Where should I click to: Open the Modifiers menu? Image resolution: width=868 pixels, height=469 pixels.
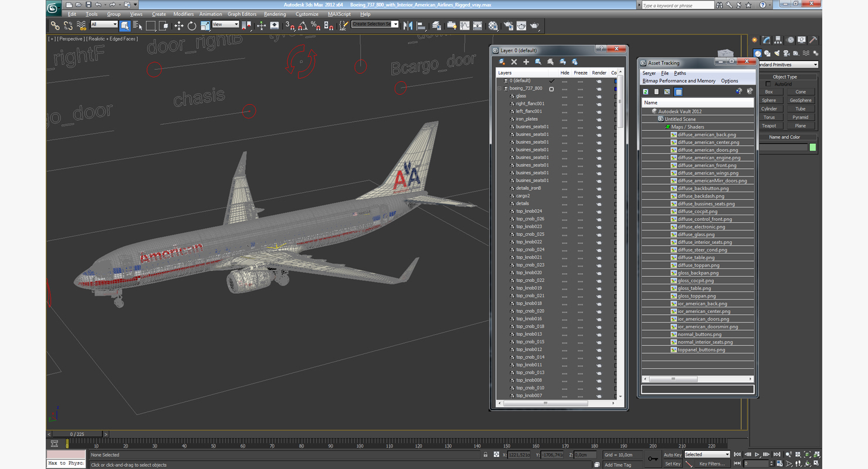click(184, 14)
